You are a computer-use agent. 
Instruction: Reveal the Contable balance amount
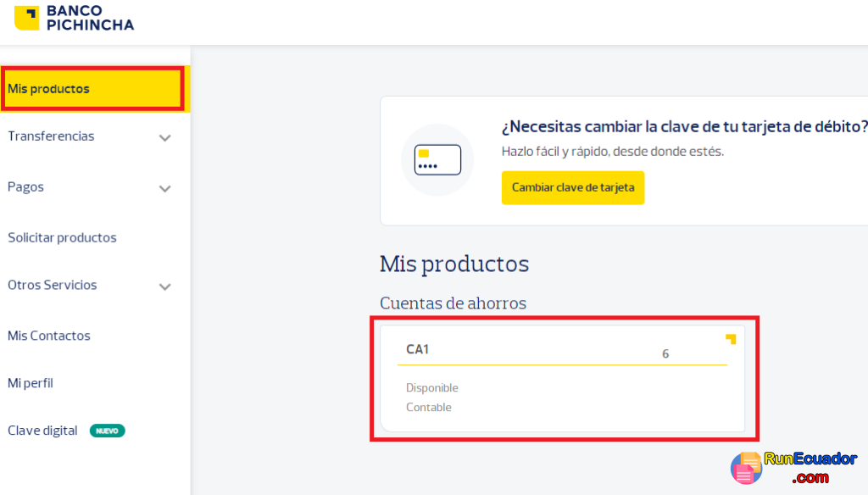(x=429, y=407)
